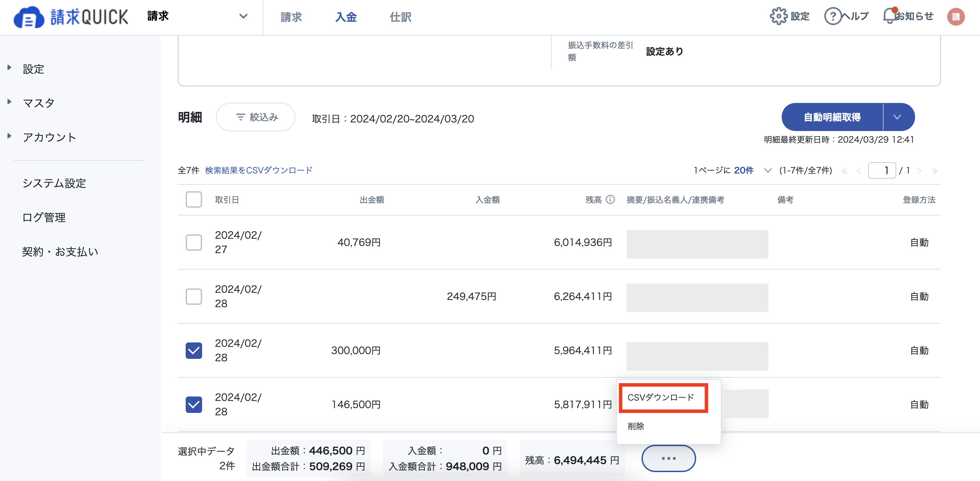Click the 6,014,936円 balance cell
The height and width of the screenshot is (481, 980).
click(583, 243)
